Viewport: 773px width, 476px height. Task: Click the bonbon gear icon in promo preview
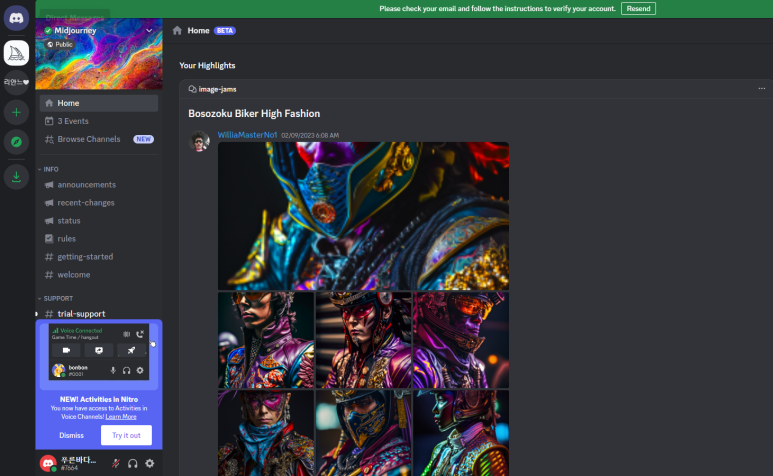(140, 371)
